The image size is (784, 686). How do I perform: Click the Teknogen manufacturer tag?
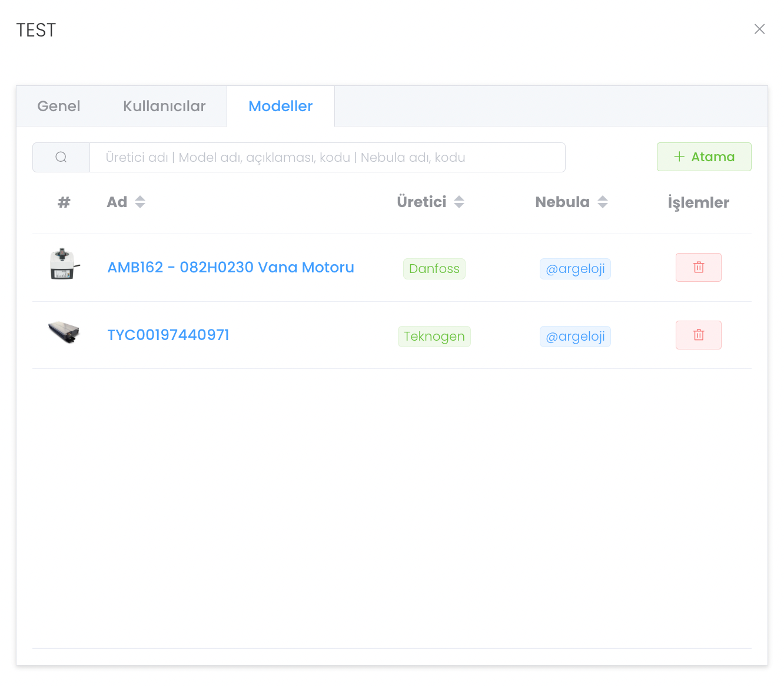coord(434,337)
